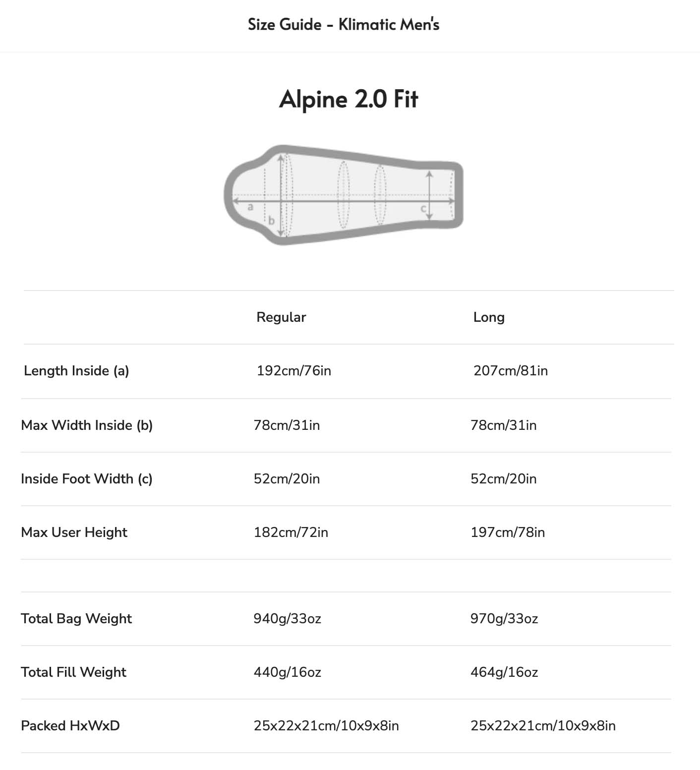Click the 'Total Fill Weight' row label
Screen dimensions: 700x770
click(73, 672)
